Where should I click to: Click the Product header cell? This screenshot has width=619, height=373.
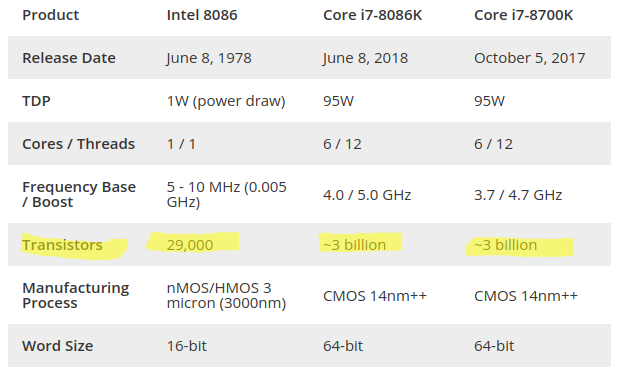point(51,15)
